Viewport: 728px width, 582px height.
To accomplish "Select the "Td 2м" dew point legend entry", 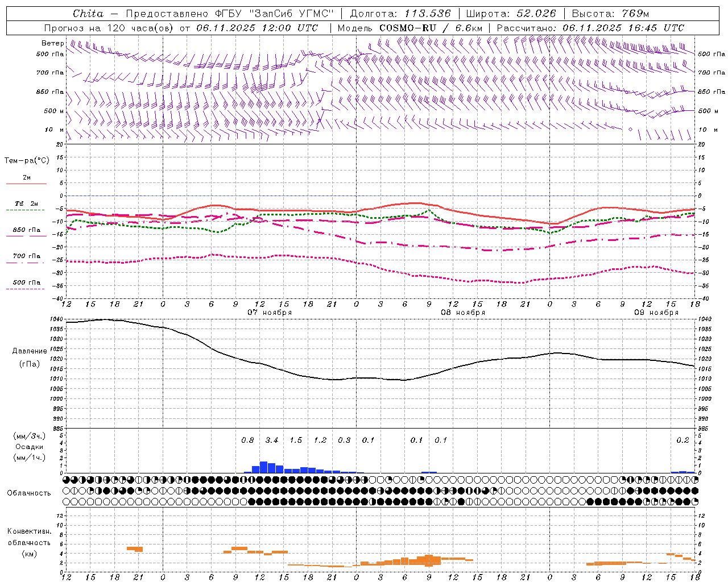I will [27, 203].
